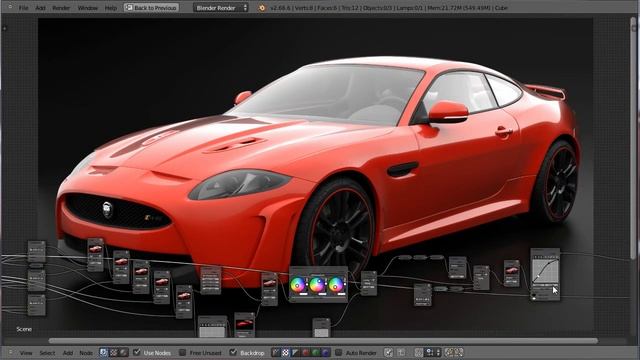Click the go-to-parent node tree icon
Screen dimensions: 640x360
click(401, 352)
